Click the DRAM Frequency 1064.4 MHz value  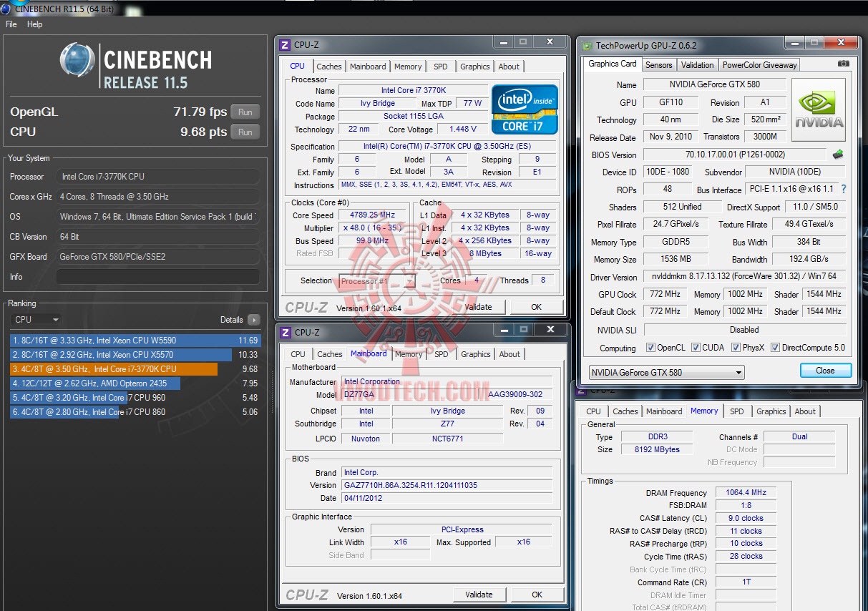click(746, 493)
